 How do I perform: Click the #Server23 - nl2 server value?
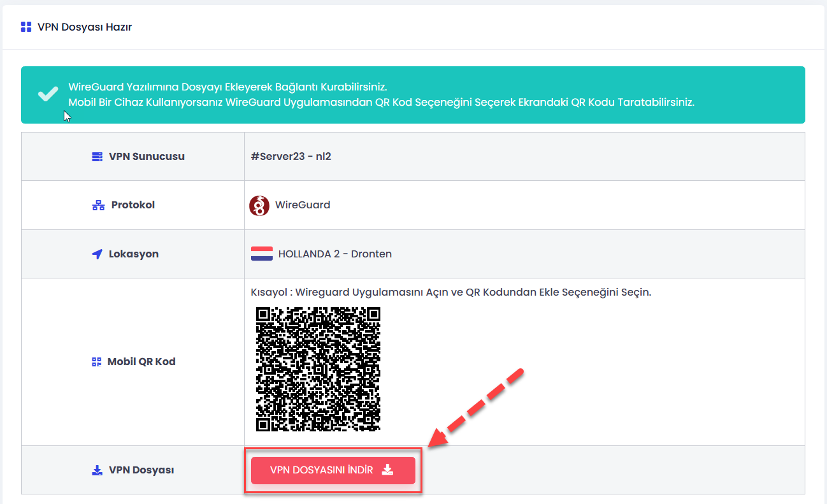[291, 156]
